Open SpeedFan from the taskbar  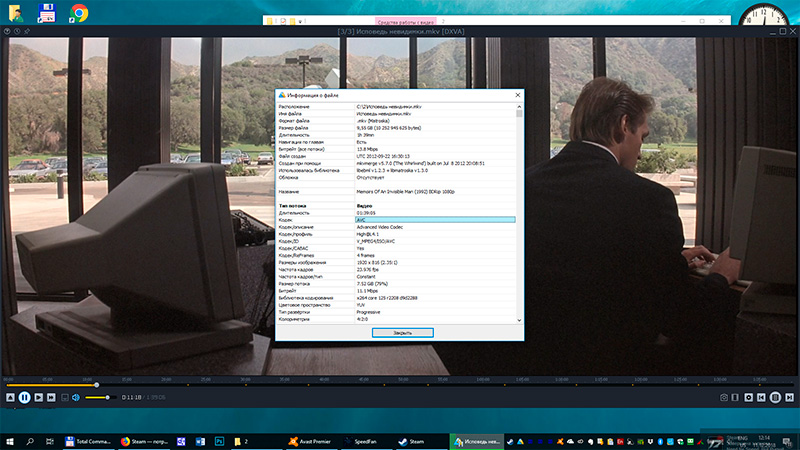click(x=362, y=440)
